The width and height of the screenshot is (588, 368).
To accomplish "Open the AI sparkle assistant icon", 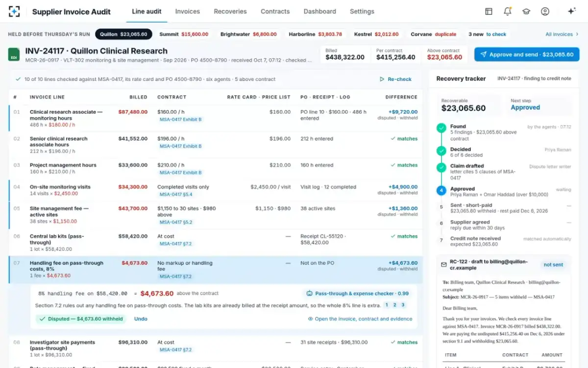I will [571, 11].
